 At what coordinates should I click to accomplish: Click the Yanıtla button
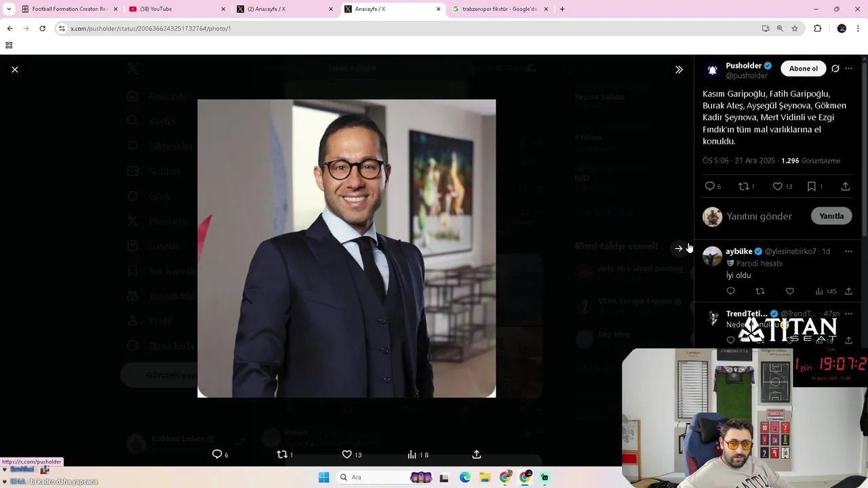(x=831, y=216)
